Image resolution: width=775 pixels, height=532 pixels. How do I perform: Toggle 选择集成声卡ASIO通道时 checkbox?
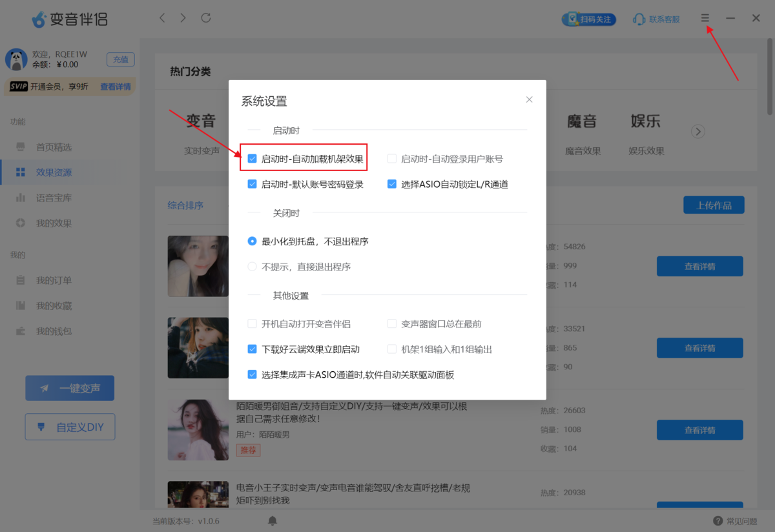click(x=253, y=374)
